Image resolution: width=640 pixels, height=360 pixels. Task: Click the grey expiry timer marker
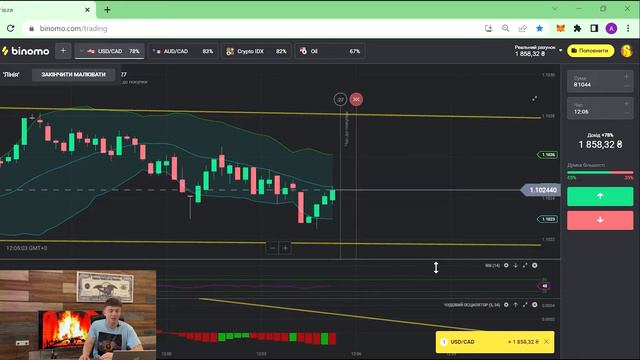tap(340, 99)
